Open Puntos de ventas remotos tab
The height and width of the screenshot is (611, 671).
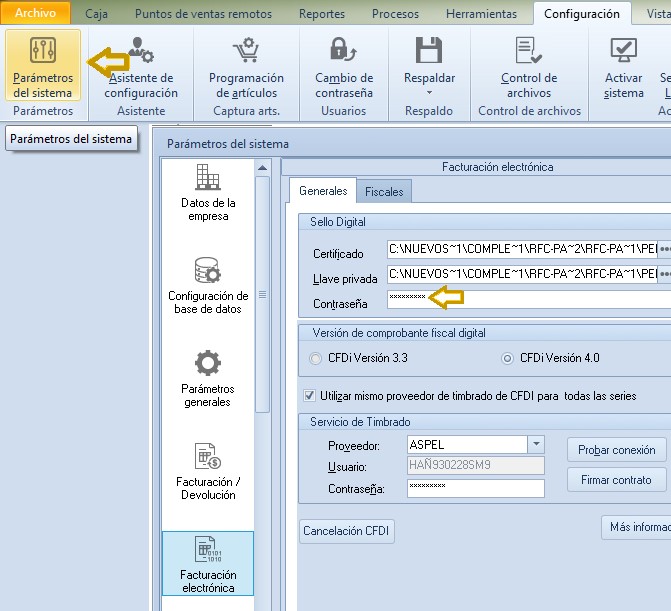tap(203, 14)
